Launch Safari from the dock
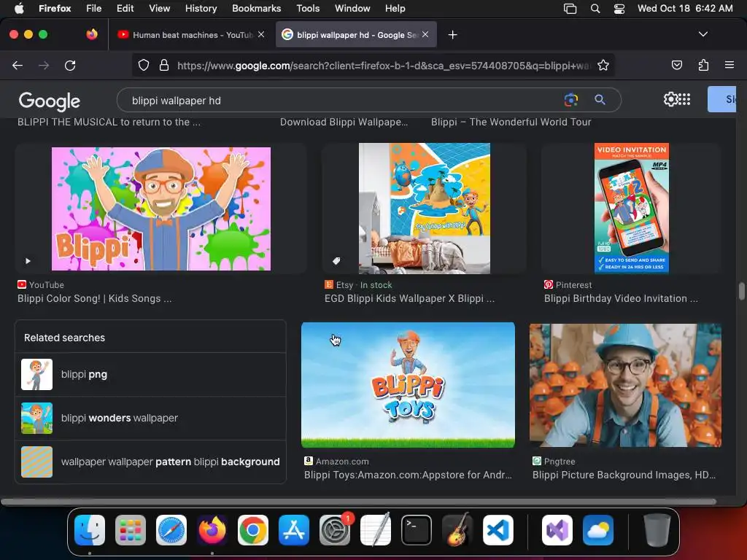Viewport: 747px width, 560px height. tap(171, 530)
